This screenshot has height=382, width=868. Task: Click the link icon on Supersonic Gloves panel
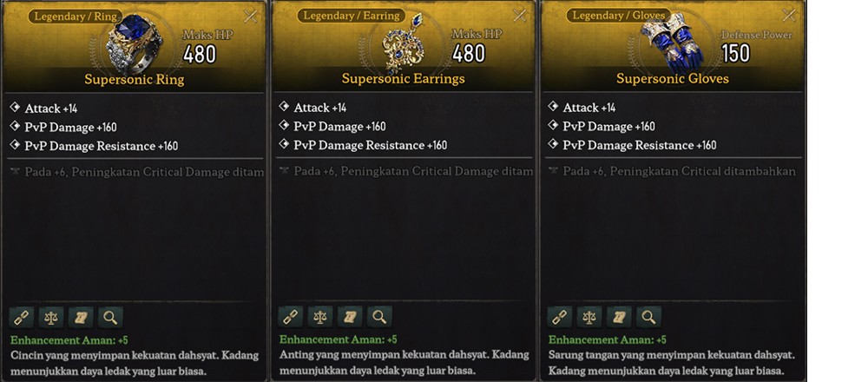pos(560,317)
